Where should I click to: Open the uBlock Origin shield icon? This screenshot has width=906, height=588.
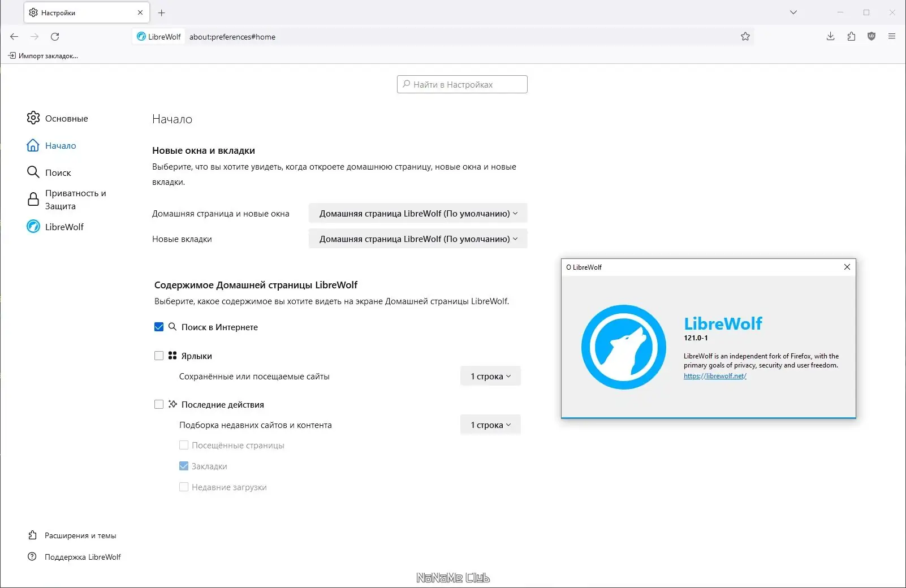pyautogui.click(x=872, y=37)
